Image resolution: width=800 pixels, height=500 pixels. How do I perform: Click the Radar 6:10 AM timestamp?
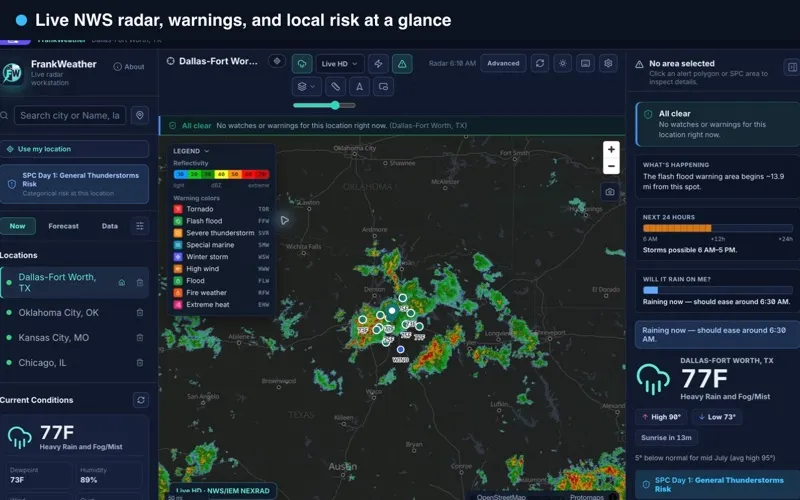tap(453, 63)
